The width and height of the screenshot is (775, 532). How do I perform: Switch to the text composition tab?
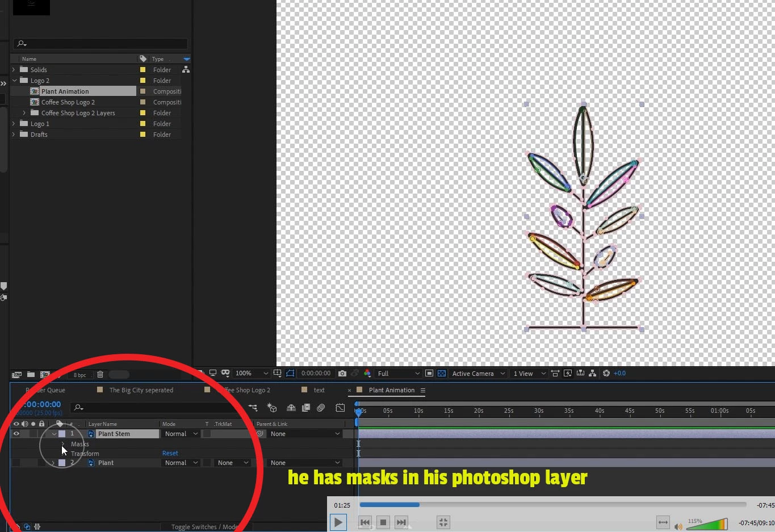click(319, 390)
